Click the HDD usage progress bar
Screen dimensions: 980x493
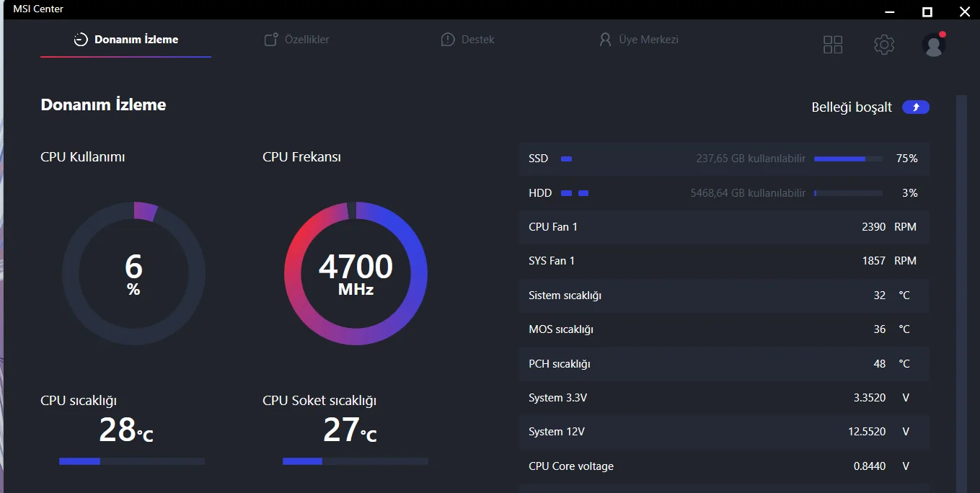(x=848, y=193)
